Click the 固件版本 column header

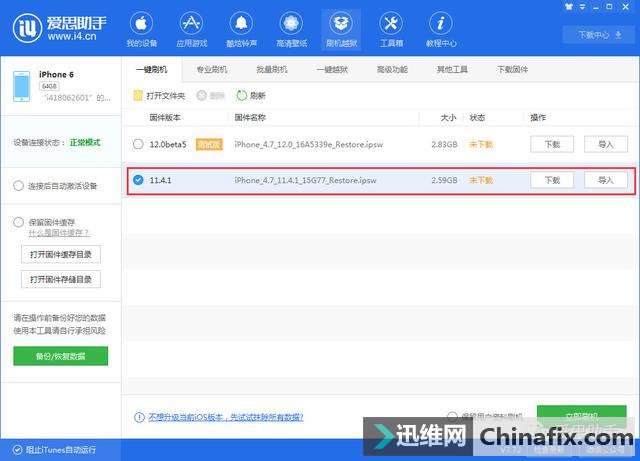point(165,118)
